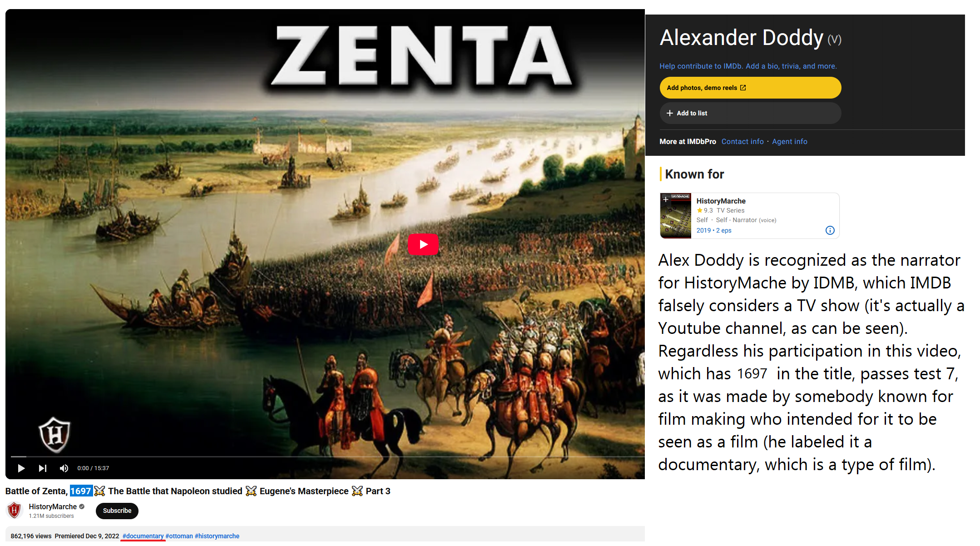
Task: Click the red YouTube play button overlay
Action: 423,244
